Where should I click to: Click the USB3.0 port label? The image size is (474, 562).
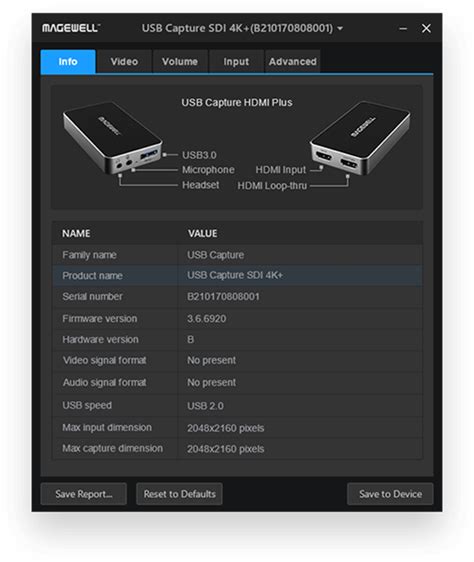coord(199,155)
